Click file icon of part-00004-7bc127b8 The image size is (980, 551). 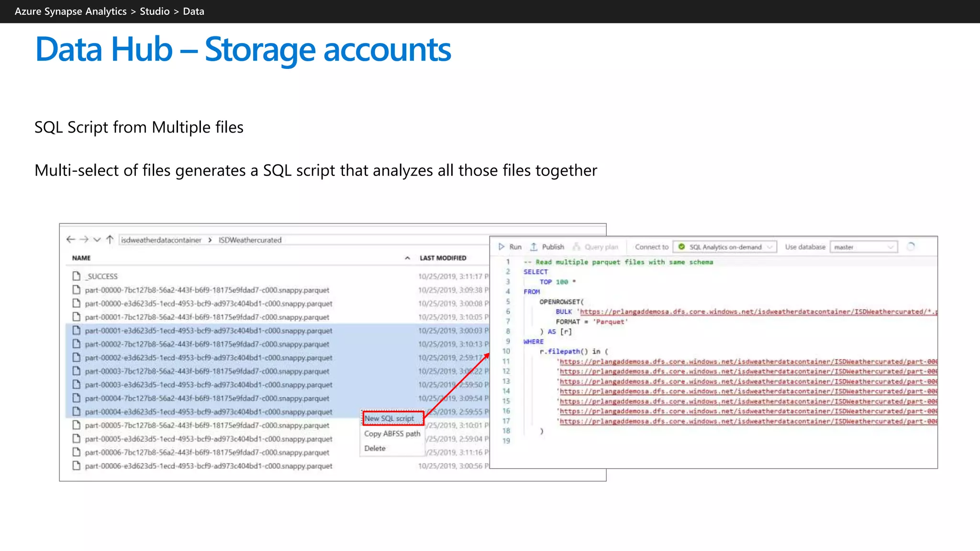point(76,398)
